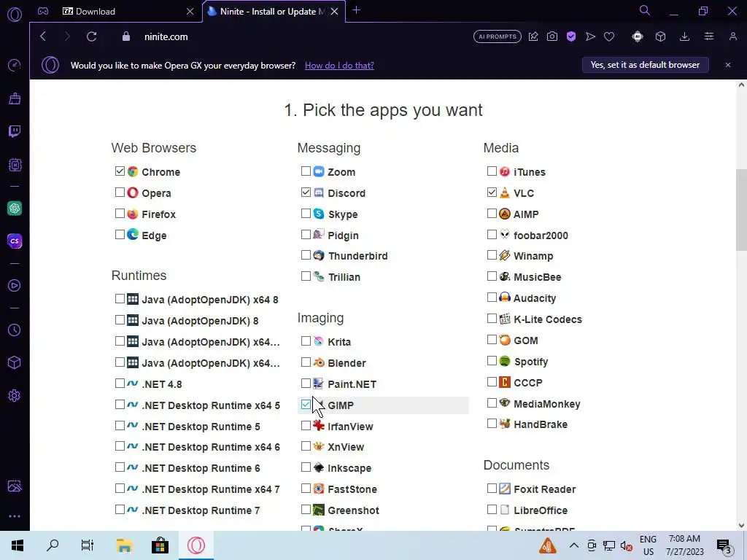Take a snapshot with camera icon
Image resolution: width=747 pixels, height=560 pixels.
pyautogui.click(x=552, y=36)
